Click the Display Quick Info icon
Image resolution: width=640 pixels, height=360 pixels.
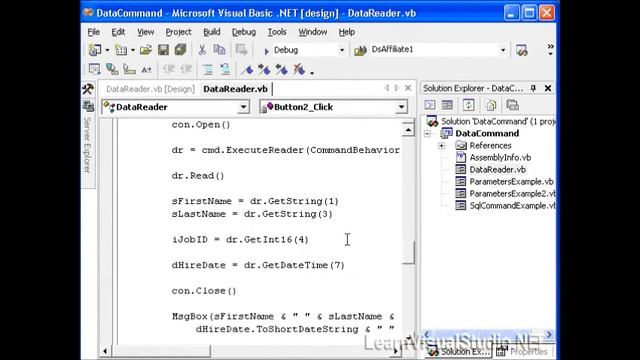click(x=129, y=69)
